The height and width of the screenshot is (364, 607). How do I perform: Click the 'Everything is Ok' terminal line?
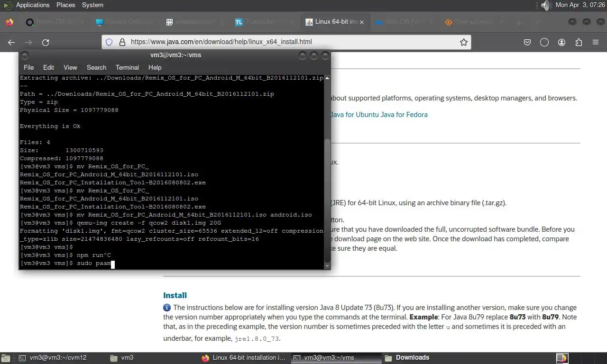point(50,126)
